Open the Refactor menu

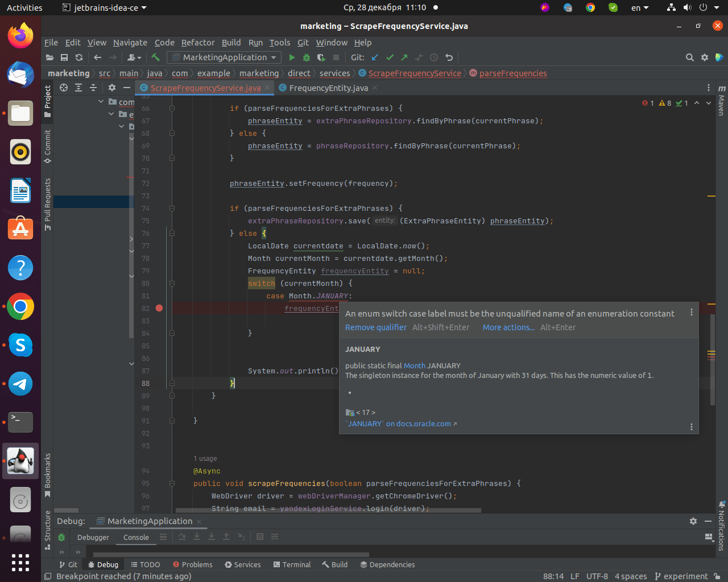click(198, 43)
